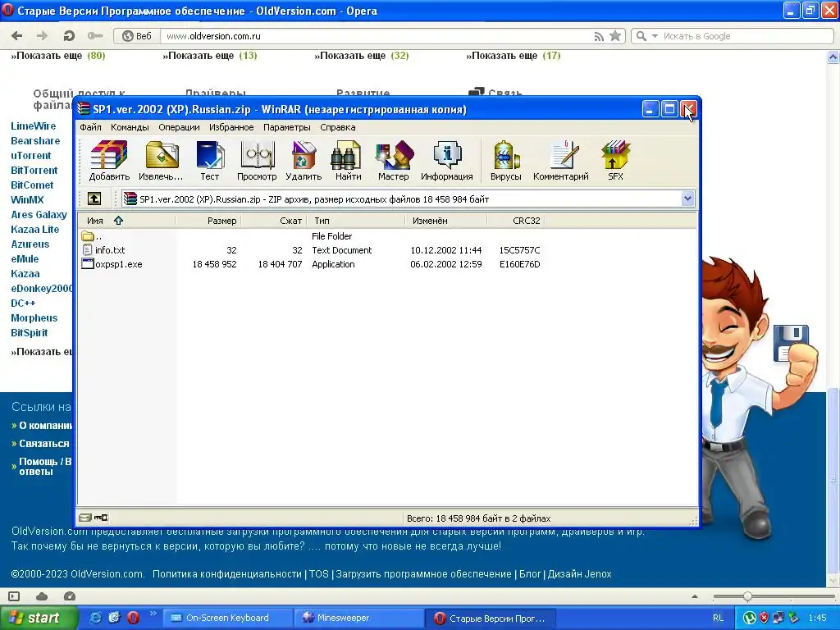
Task: Click Показать еще (13) link
Action: pos(210,55)
